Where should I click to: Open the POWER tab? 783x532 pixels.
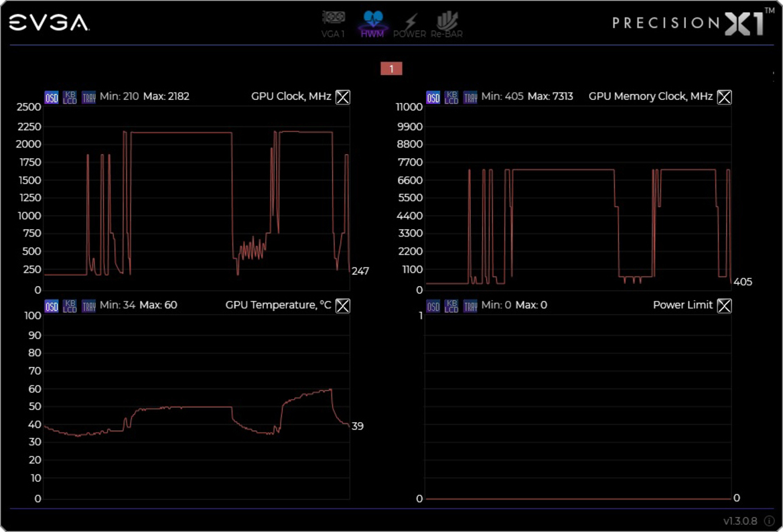click(x=409, y=25)
